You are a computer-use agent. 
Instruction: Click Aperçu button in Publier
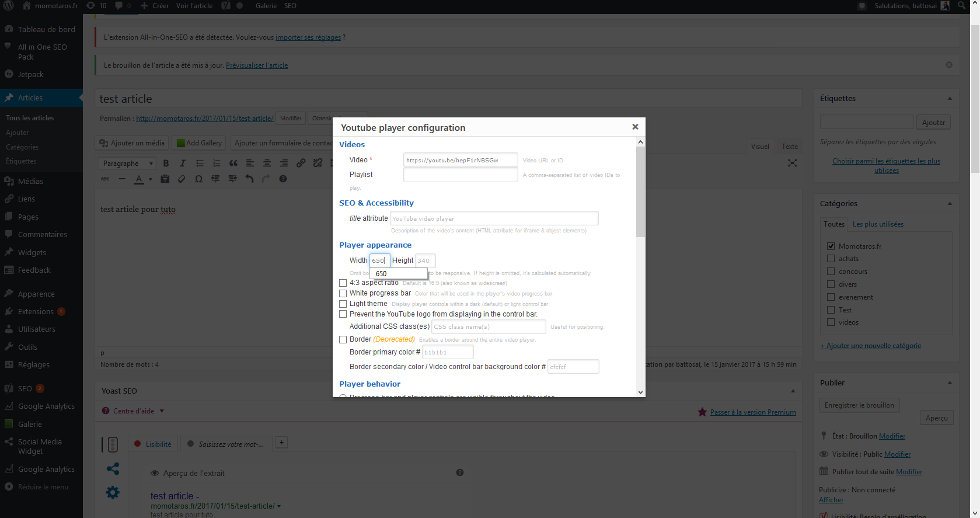coord(936,418)
